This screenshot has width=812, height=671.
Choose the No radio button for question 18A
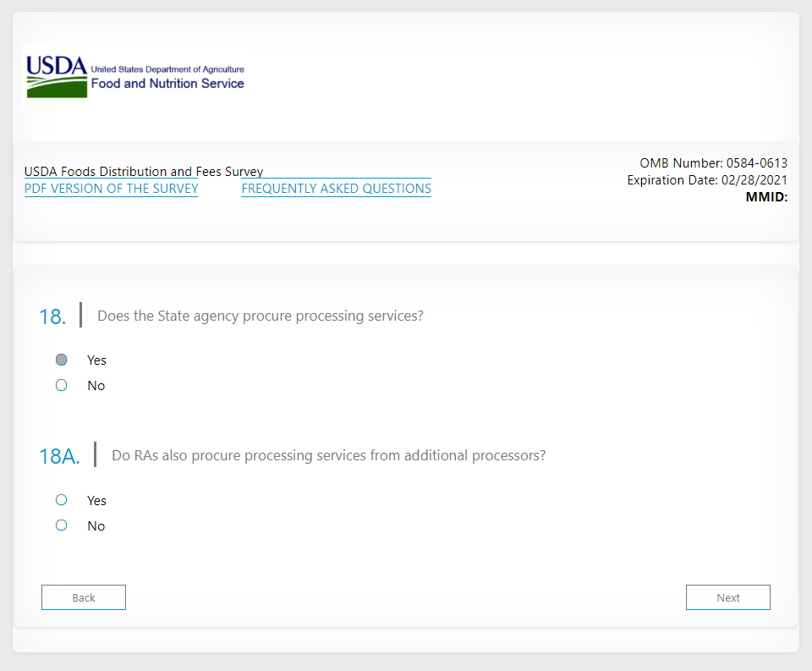tap(61, 525)
